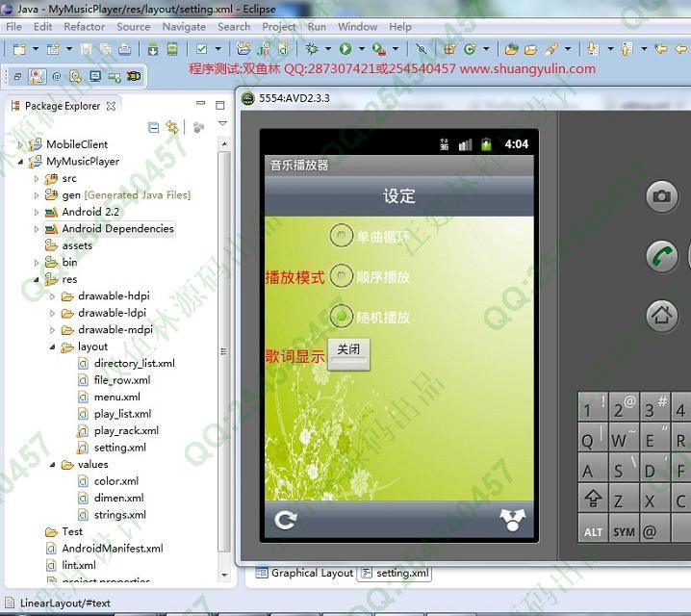This screenshot has width=691, height=616.
Task: Open play_list.xml in Package Explorer
Action: click(122, 414)
